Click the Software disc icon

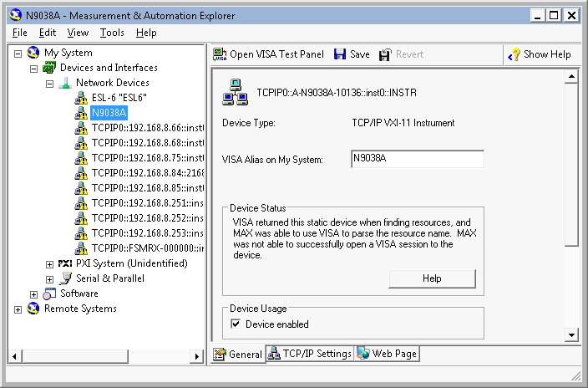49,294
